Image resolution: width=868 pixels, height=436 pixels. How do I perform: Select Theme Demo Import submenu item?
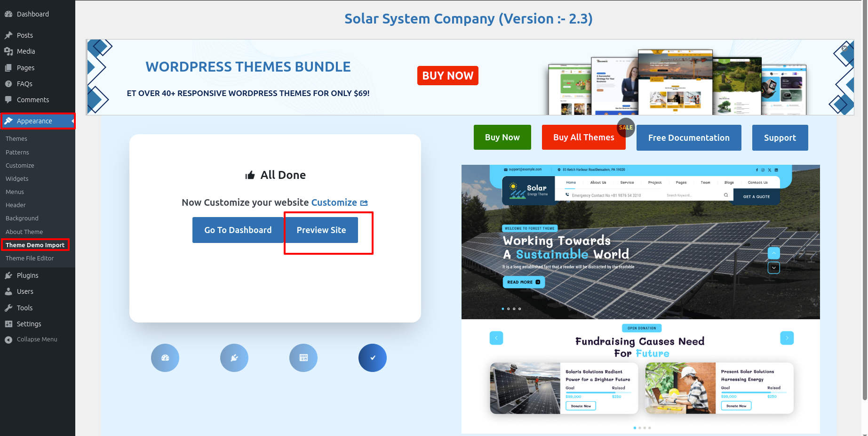point(35,245)
